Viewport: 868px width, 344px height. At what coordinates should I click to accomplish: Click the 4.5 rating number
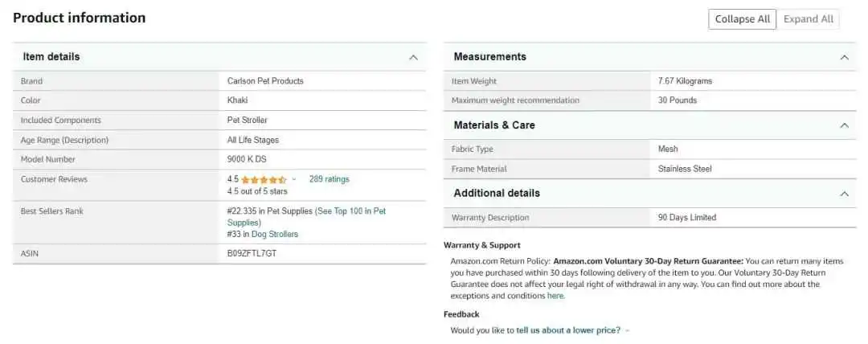click(x=232, y=179)
